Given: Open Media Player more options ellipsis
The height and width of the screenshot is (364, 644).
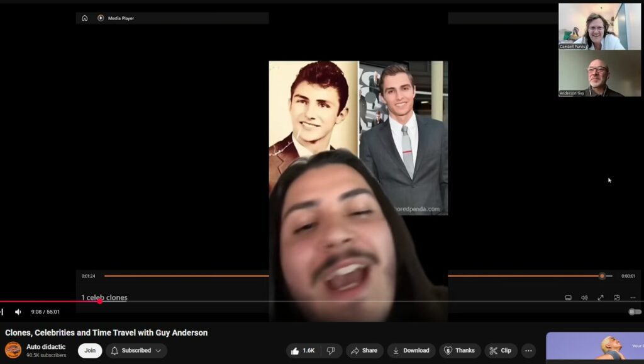Looking at the screenshot, I should [633, 297].
